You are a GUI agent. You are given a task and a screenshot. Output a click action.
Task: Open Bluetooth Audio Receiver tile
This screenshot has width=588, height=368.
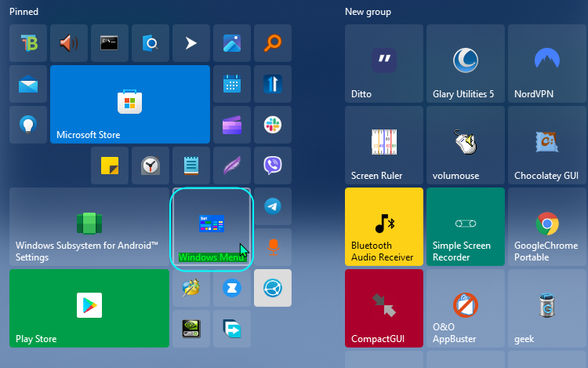pos(384,227)
